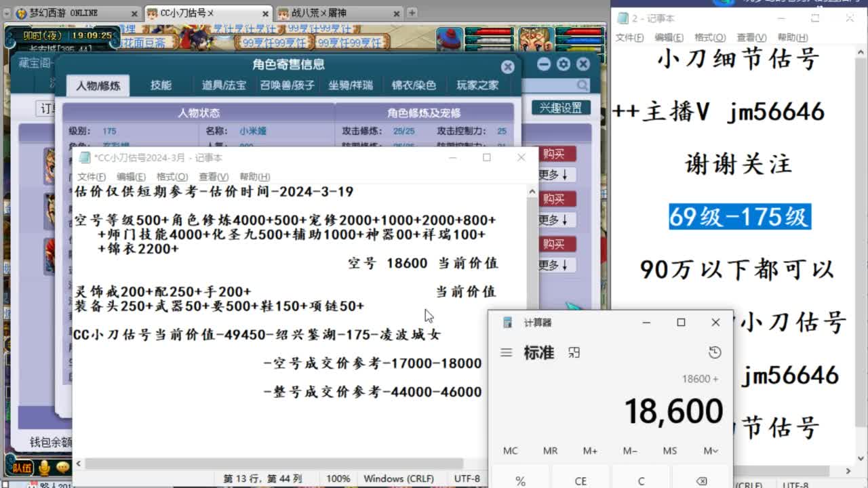Open 文件(F) menu in CC小刀估号 Notepad
Viewport: 868px width, 488px height.
coord(92,177)
